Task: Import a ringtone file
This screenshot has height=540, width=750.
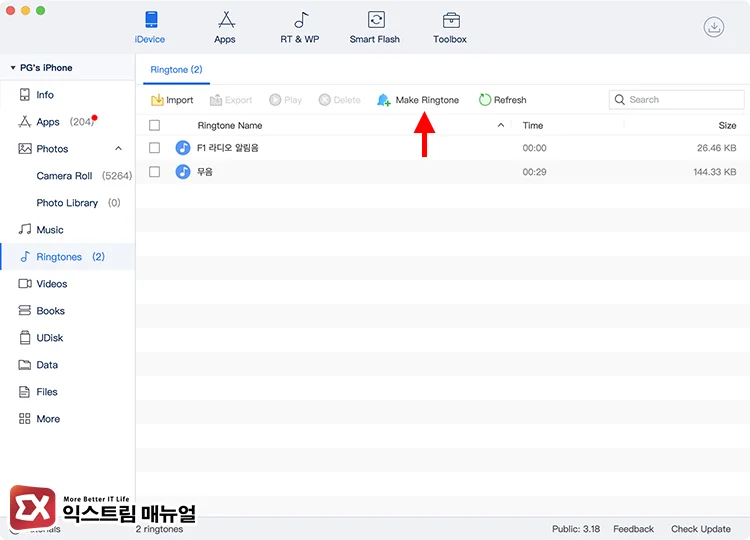Action: (172, 100)
